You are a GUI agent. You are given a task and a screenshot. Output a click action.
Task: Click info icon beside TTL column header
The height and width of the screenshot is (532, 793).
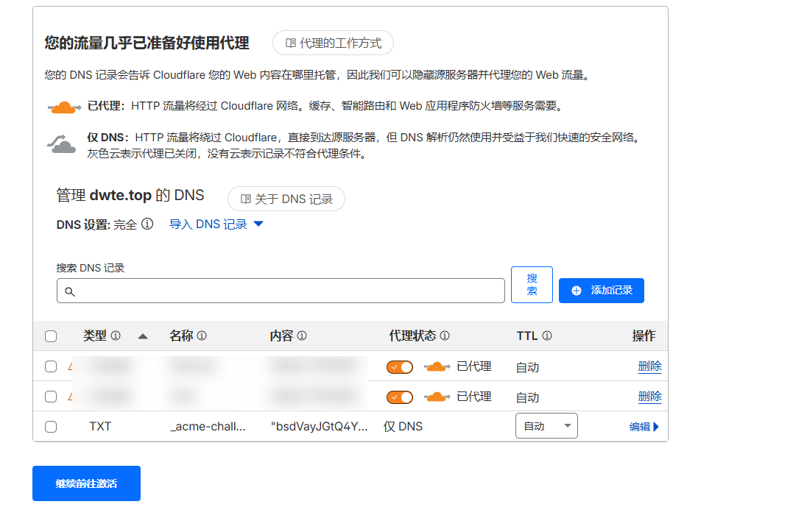[547, 336]
